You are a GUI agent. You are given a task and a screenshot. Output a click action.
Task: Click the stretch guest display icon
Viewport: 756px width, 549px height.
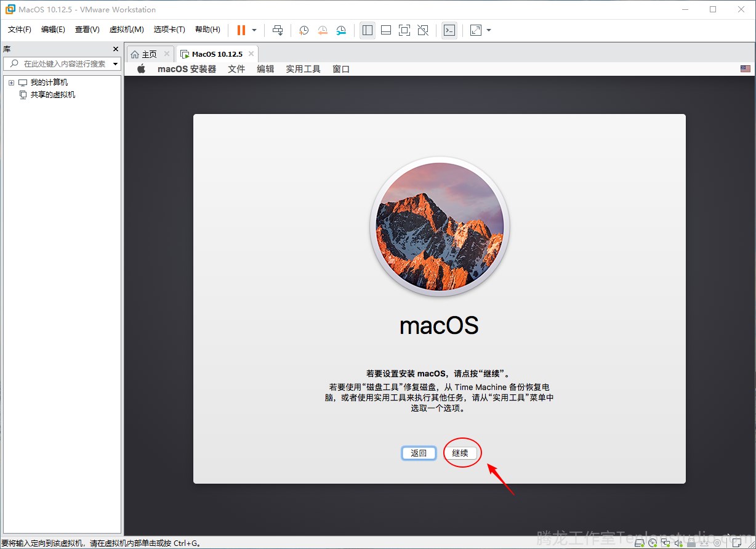coord(476,30)
